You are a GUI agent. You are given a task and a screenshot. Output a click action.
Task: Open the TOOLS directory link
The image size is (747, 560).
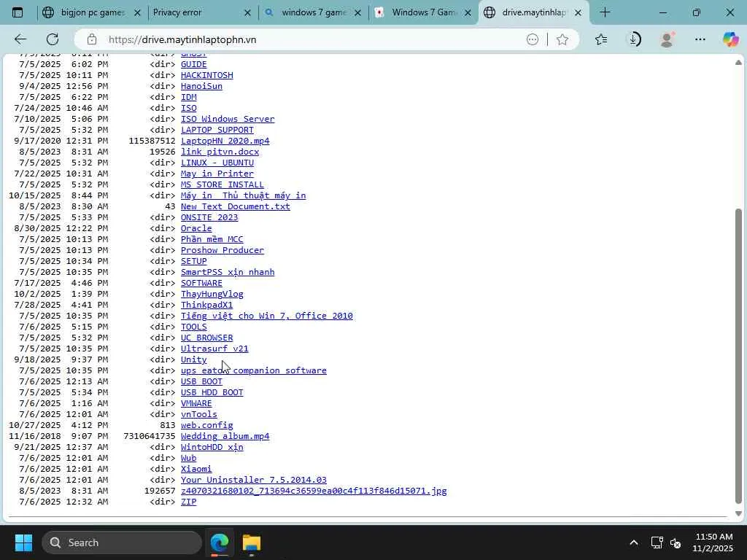(x=193, y=327)
